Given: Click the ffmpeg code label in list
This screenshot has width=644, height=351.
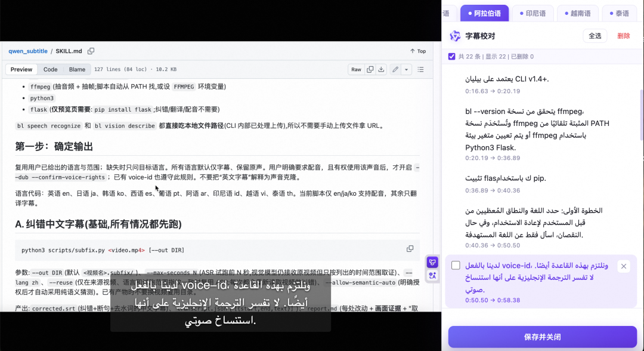Looking at the screenshot, I should pyautogui.click(x=41, y=87).
